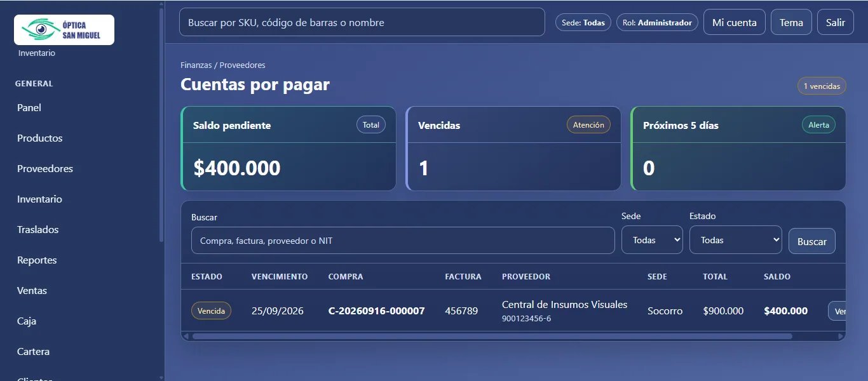Go to Productos in sidebar
This screenshot has width=868, height=381.
coord(40,138)
